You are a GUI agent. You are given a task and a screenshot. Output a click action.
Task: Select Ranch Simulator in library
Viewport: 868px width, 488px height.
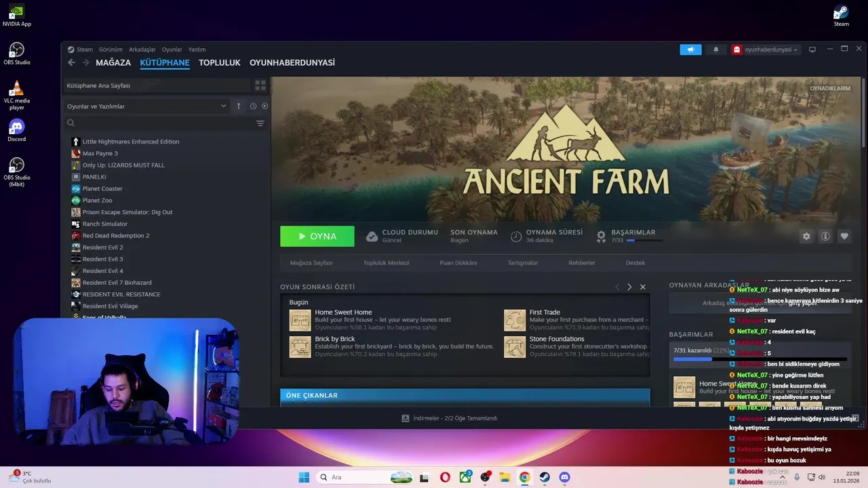pos(104,224)
